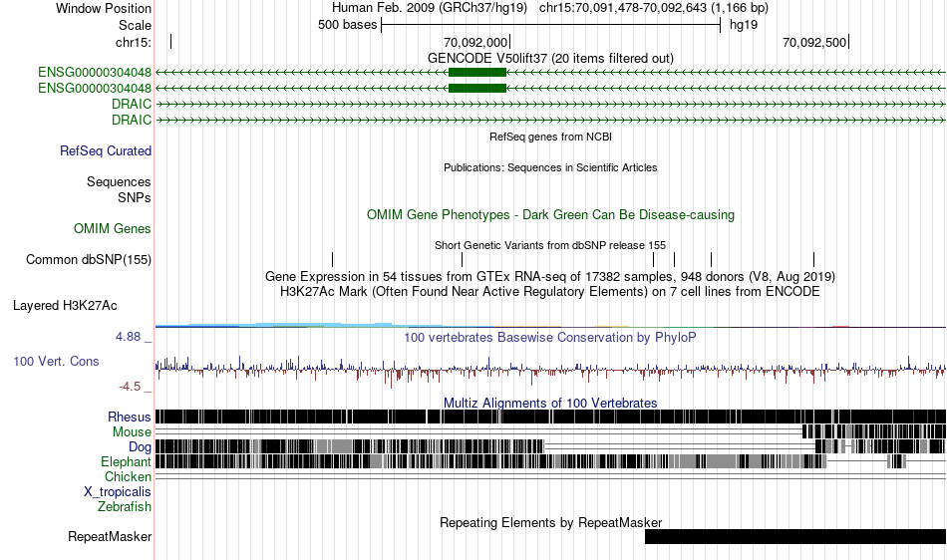Click the Zebrafish alignment label
This screenshot has width=947, height=560.
[x=125, y=506]
